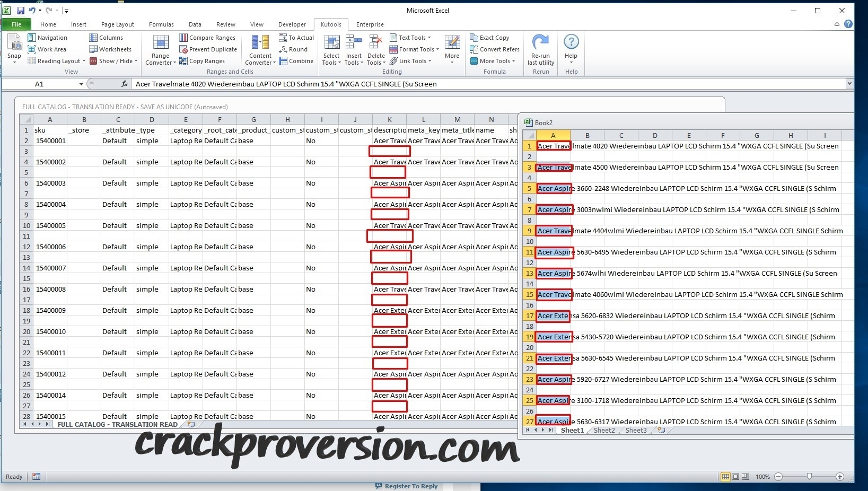Click the Work Area button

pyautogui.click(x=47, y=49)
